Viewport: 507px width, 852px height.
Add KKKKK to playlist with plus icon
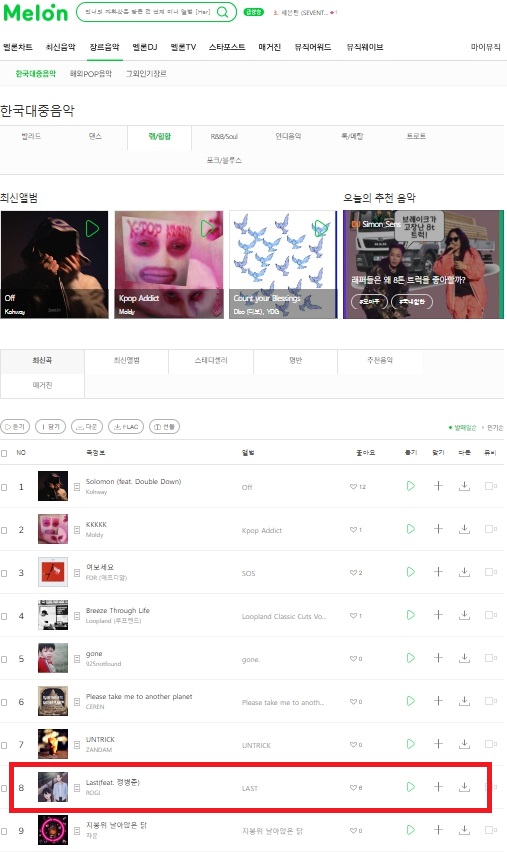pos(438,529)
